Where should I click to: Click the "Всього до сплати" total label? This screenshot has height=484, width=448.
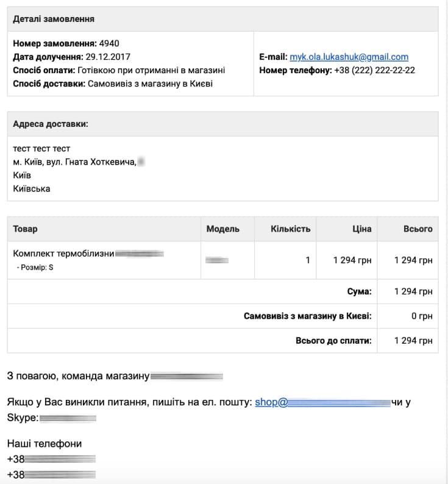(333, 340)
